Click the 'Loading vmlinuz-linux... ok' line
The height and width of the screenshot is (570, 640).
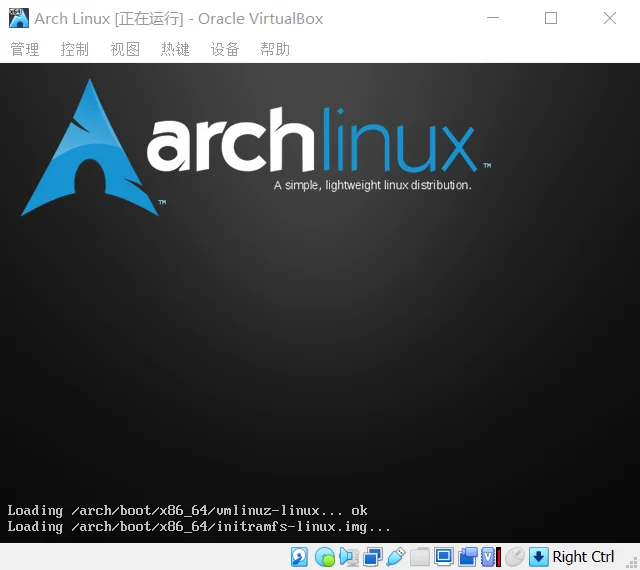(x=187, y=511)
